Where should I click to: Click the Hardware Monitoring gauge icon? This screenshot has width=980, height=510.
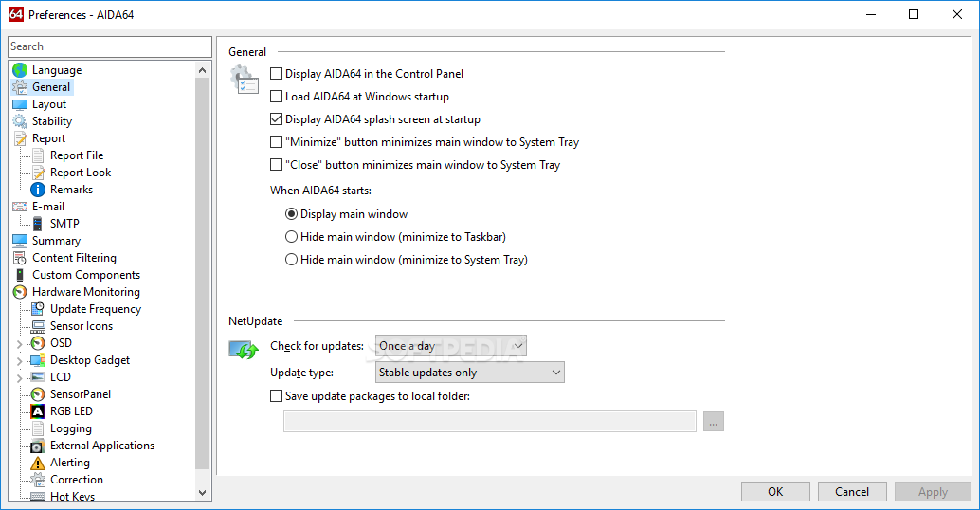(x=20, y=292)
